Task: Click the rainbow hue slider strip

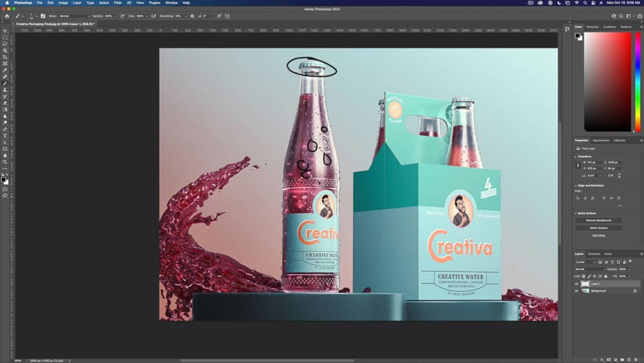Action: 637,81
